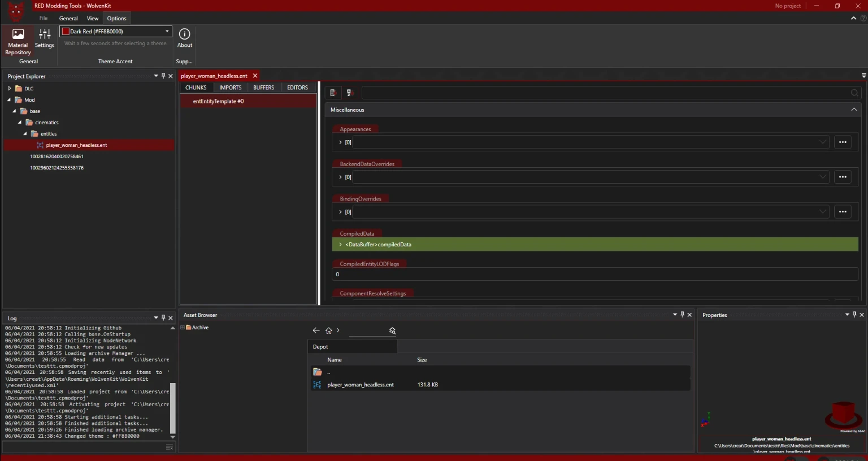
Task: Switch to the View ribbon tab
Action: (x=93, y=18)
